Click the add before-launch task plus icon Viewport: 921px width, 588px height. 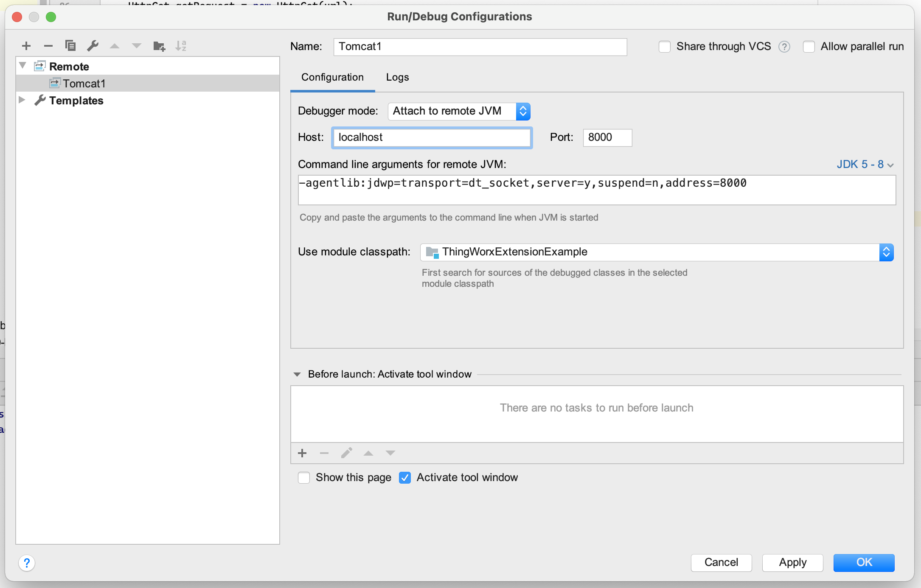tap(302, 453)
